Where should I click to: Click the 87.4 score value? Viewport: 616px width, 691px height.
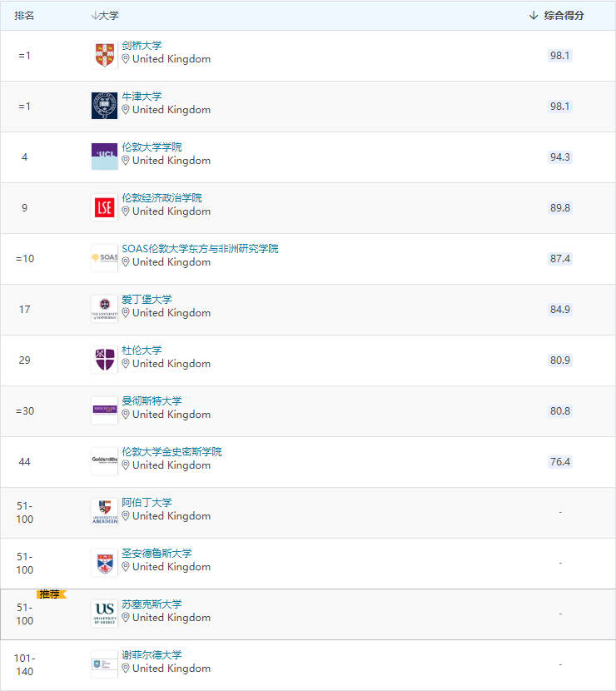click(x=560, y=259)
